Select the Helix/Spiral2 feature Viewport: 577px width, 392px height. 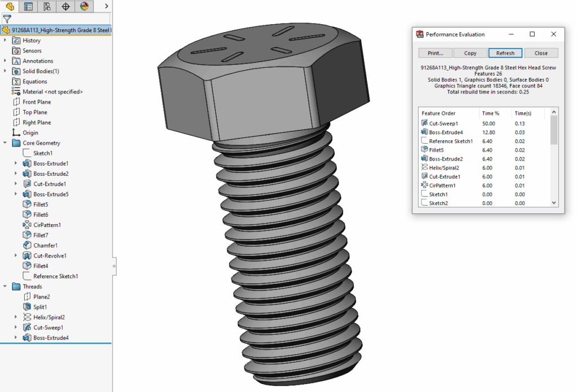tap(48, 317)
